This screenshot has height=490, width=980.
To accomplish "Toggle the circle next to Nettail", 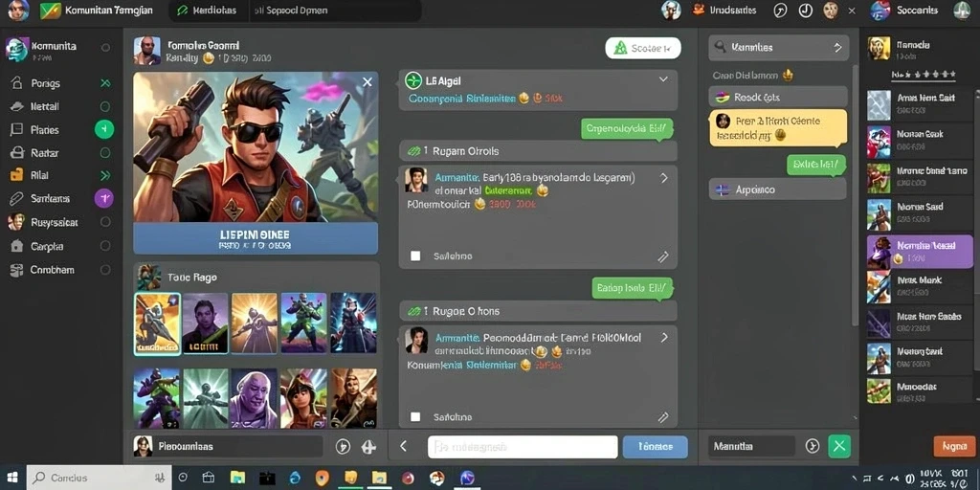I will [105, 107].
